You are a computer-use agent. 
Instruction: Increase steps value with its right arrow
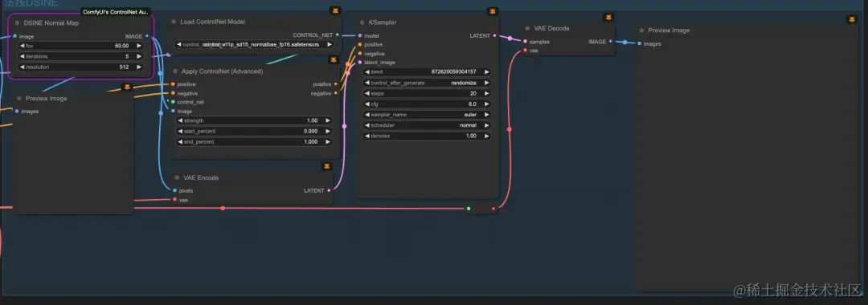click(x=486, y=93)
